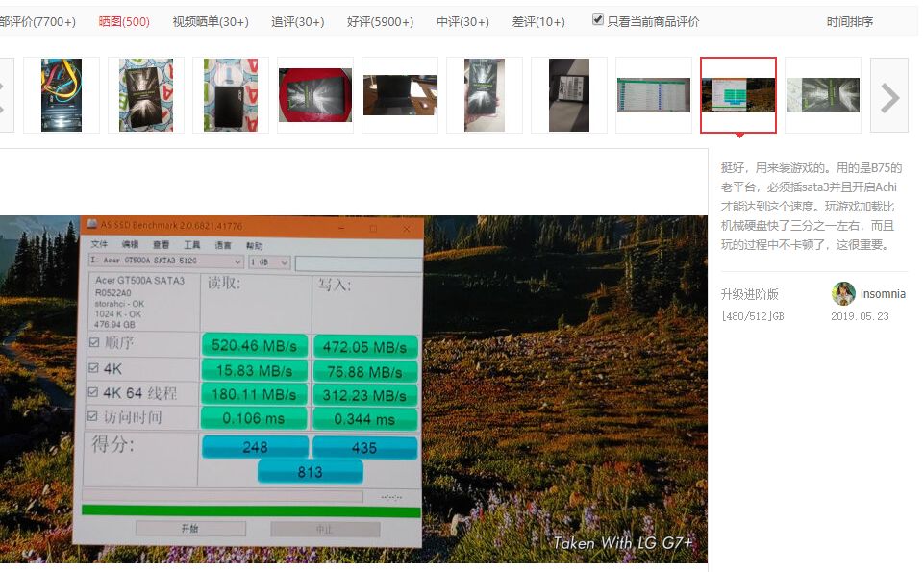The width and height of the screenshot is (924, 572).
Task: Open reviewer insomnia's avatar
Action: click(x=843, y=293)
